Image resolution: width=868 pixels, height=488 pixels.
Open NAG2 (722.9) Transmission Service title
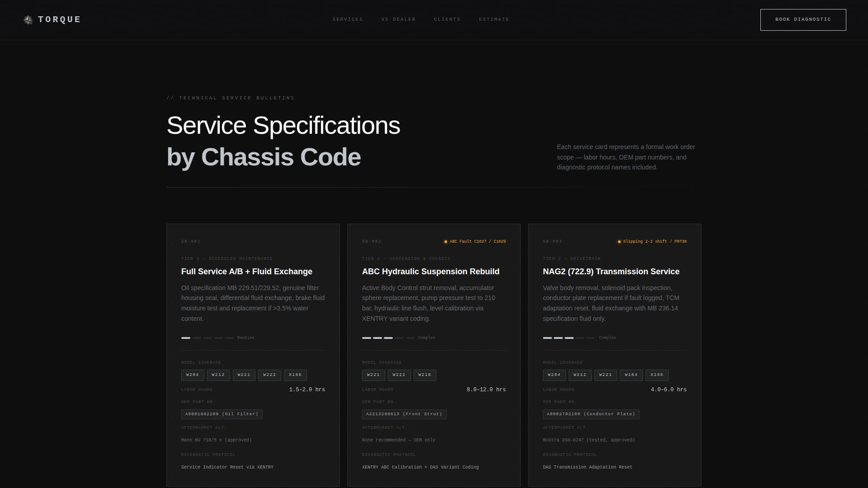point(611,272)
